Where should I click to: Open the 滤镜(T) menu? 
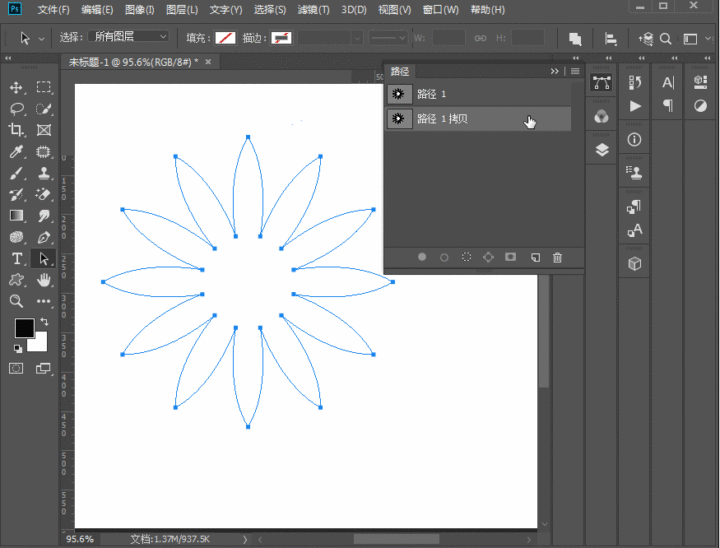[x=313, y=10]
